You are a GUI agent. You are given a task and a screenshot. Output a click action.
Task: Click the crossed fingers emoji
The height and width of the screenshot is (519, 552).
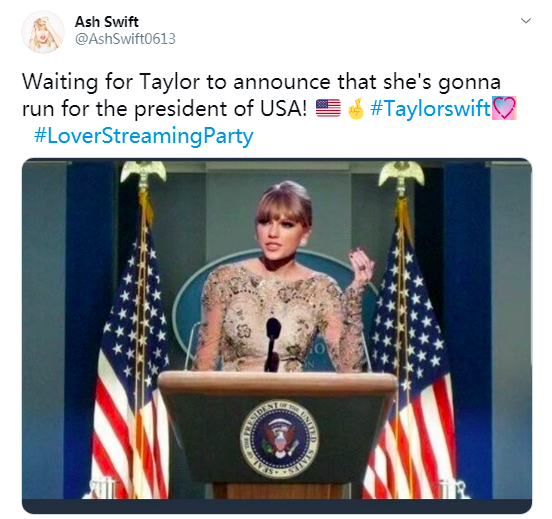356,108
